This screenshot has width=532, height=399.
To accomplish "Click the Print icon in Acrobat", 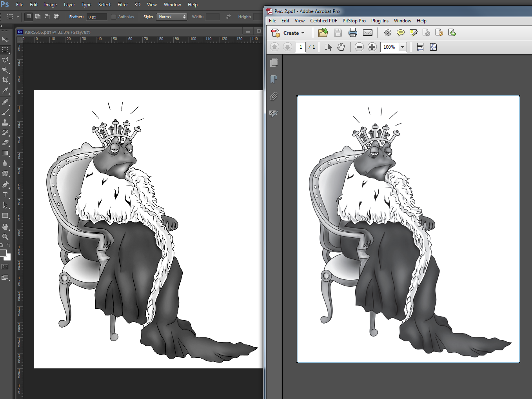I will [353, 33].
